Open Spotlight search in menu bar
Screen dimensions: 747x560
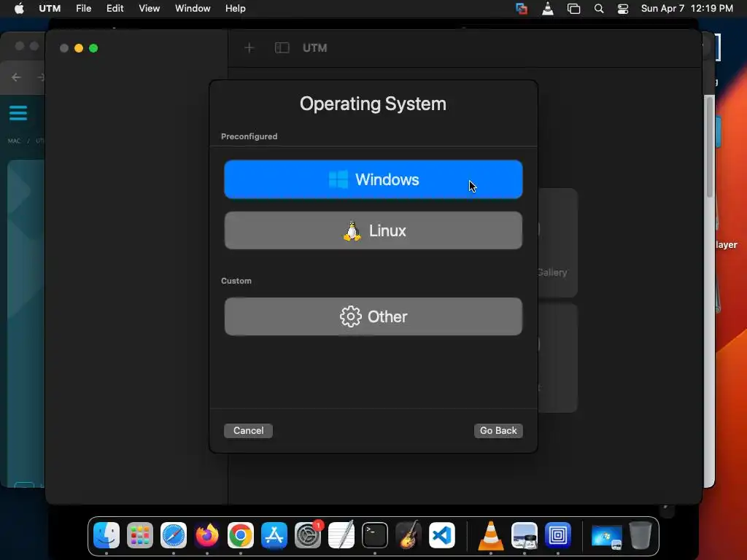click(599, 9)
